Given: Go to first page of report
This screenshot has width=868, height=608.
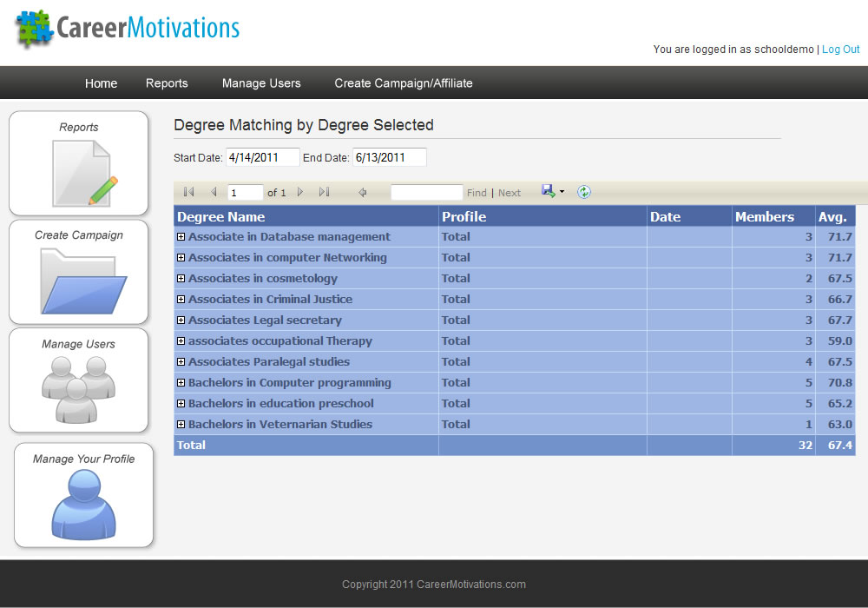Looking at the screenshot, I should coord(189,192).
